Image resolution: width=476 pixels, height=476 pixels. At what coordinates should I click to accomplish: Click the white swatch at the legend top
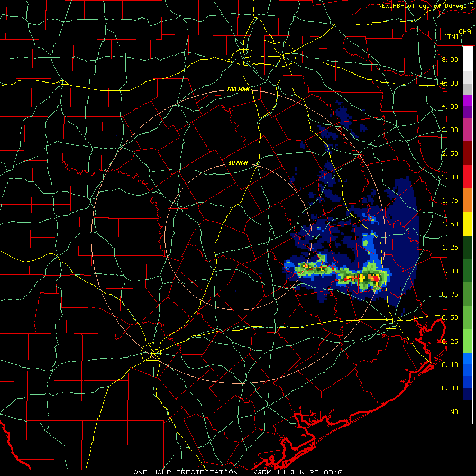[467, 59]
